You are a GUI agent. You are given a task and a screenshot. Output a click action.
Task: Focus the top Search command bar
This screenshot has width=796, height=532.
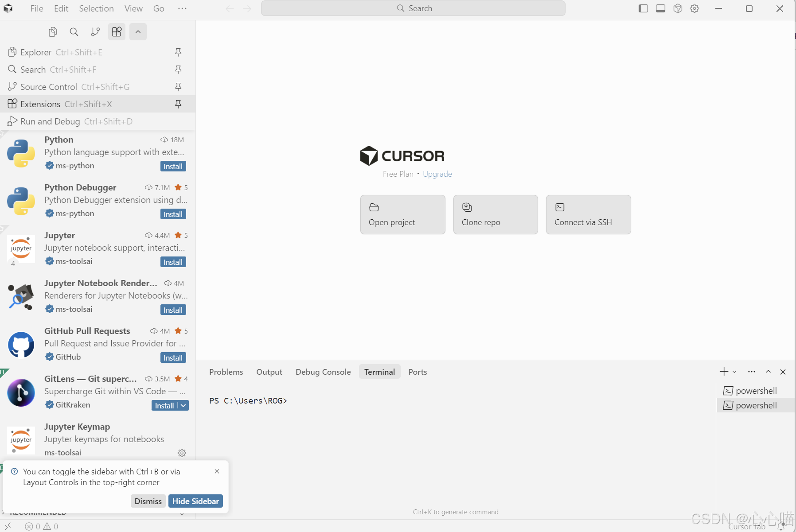coord(413,8)
